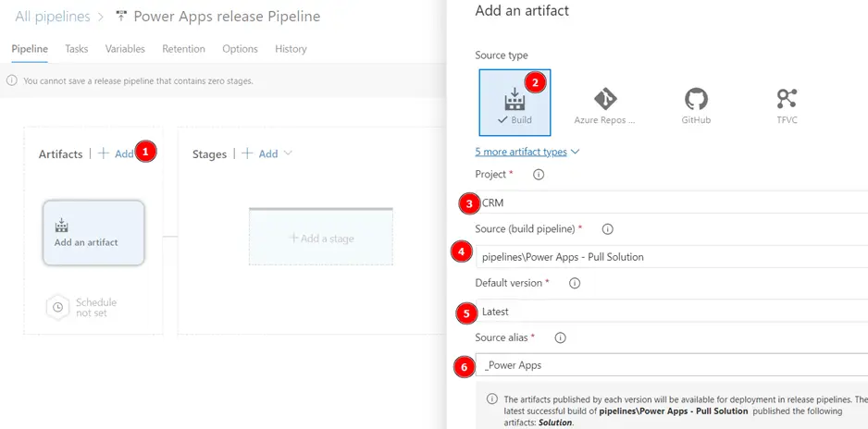Open the All pipelines breadcrumb link
868x429 pixels.
pos(53,17)
